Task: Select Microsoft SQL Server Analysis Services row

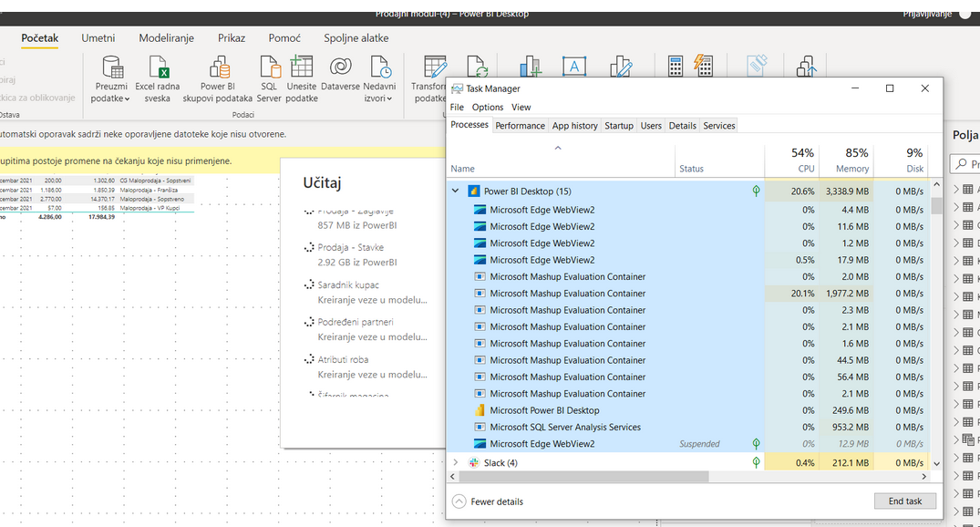Action: coord(687,427)
